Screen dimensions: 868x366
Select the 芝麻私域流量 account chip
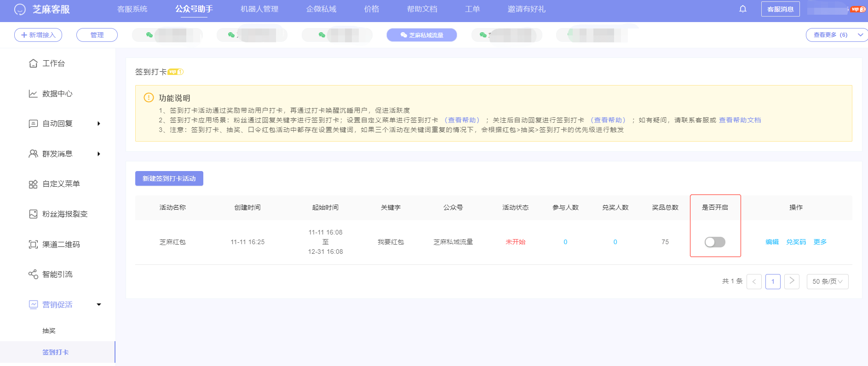pyautogui.click(x=421, y=35)
